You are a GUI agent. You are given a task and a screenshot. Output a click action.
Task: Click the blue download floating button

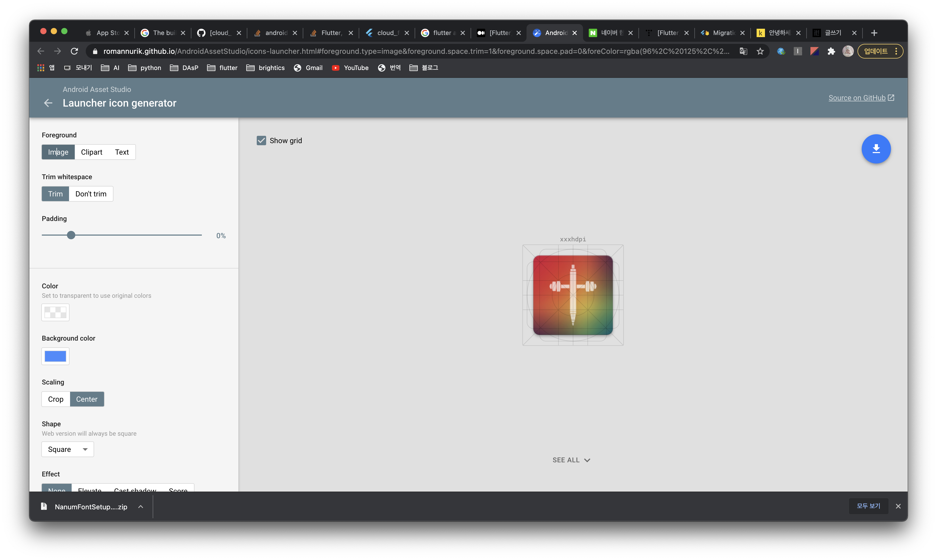click(876, 149)
